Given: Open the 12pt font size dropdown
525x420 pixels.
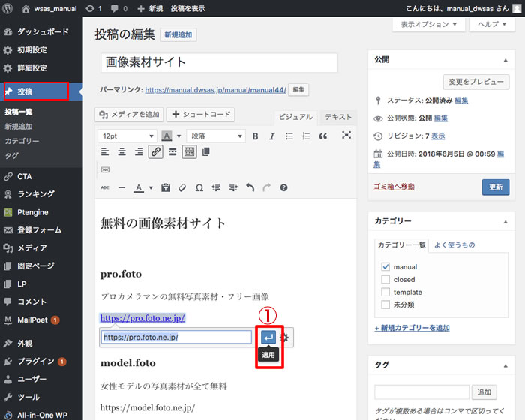Looking at the screenshot, I should click(126, 136).
